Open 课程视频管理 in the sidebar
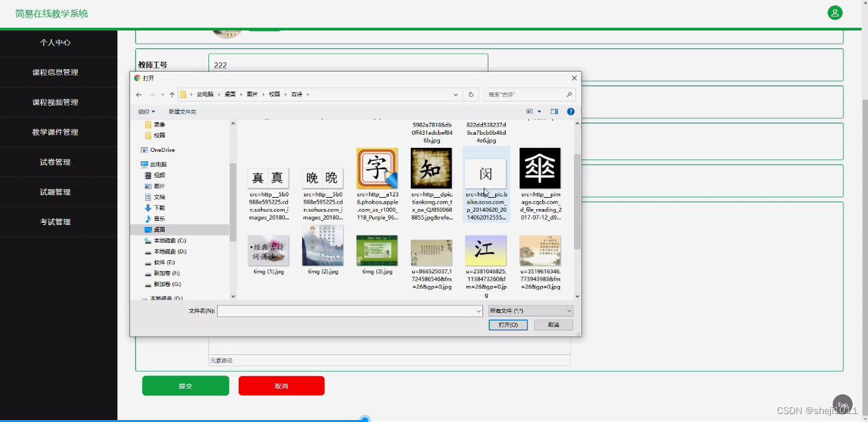Viewport: 868px width, 422px height. pyautogui.click(x=56, y=102)
